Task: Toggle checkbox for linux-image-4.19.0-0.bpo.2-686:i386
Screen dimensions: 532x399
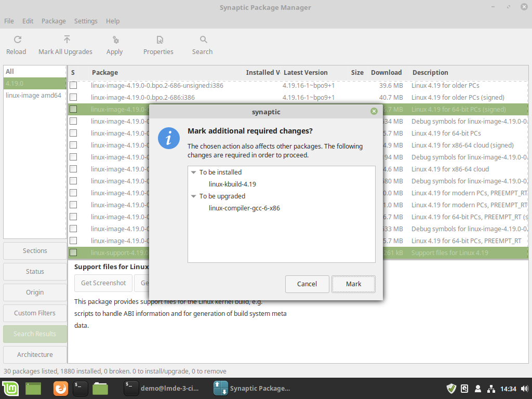Action: tap(73, 97)
